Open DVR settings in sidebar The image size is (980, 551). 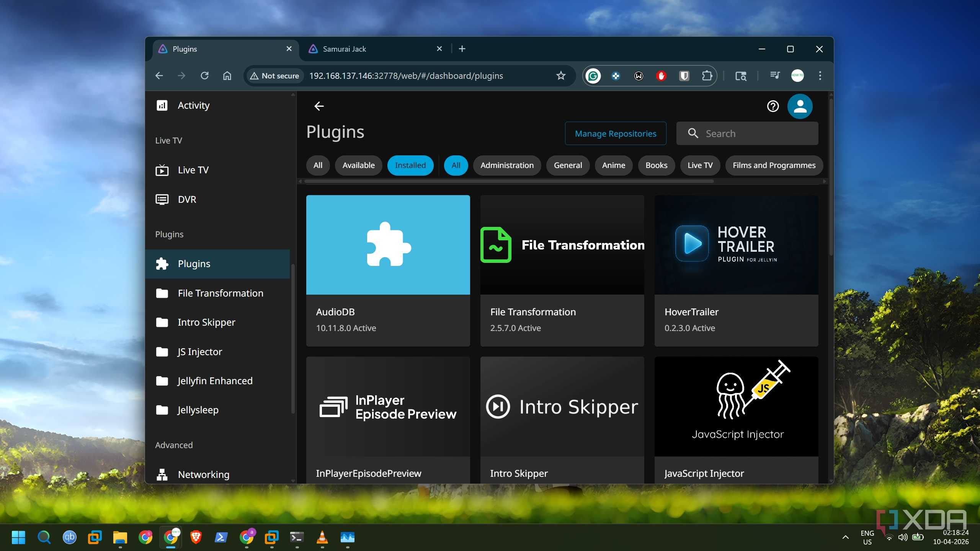[217, 199]
